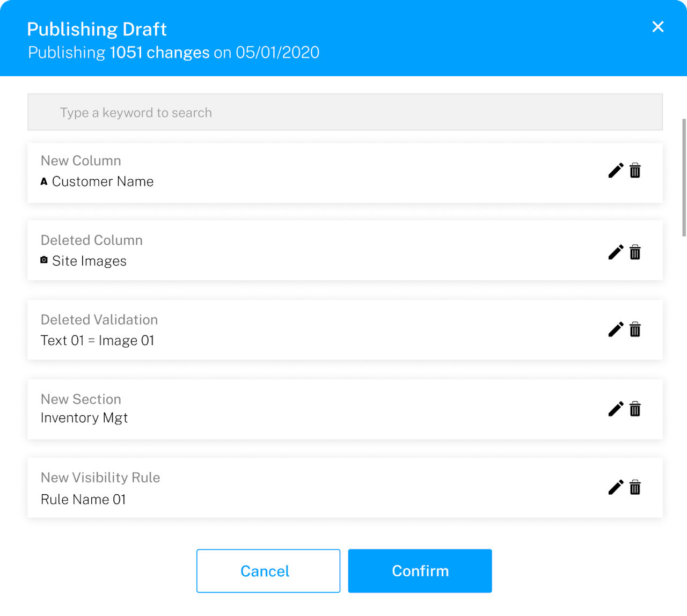The width and height of the screenshot is (687, 616).
Task: Edit the New Section Inventory Mgt change
Action: tap(616, 409)
